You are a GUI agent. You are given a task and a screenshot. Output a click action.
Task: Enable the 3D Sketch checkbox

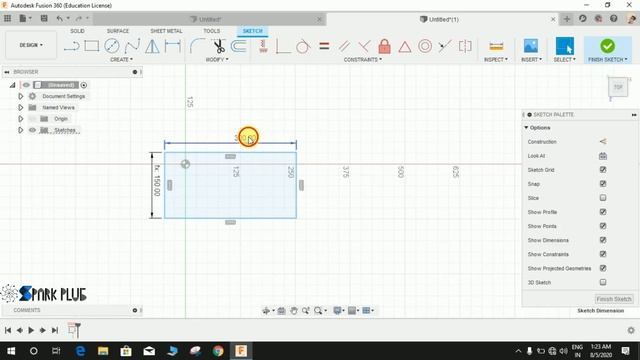click(x=603, y=282)
